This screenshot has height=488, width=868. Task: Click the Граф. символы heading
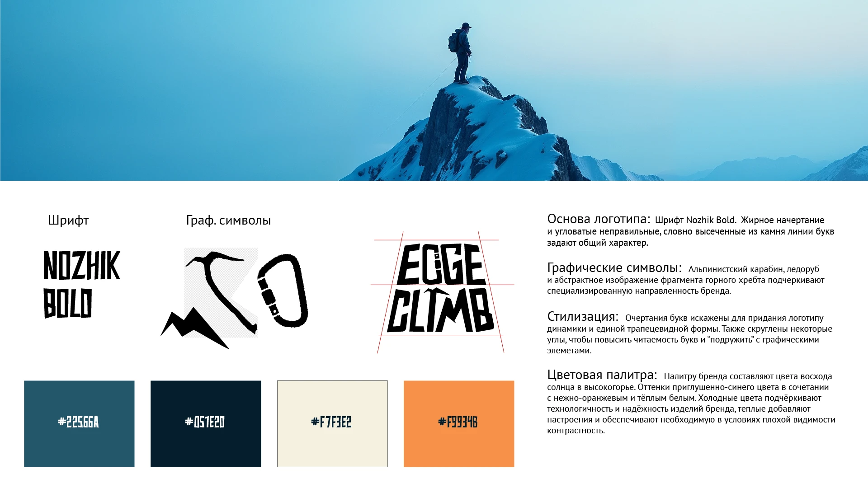point(228,221)
